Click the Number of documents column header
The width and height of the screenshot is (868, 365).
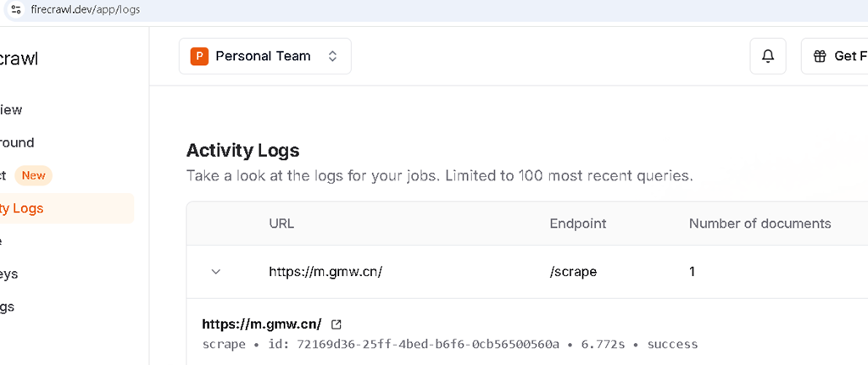(760, 224)
